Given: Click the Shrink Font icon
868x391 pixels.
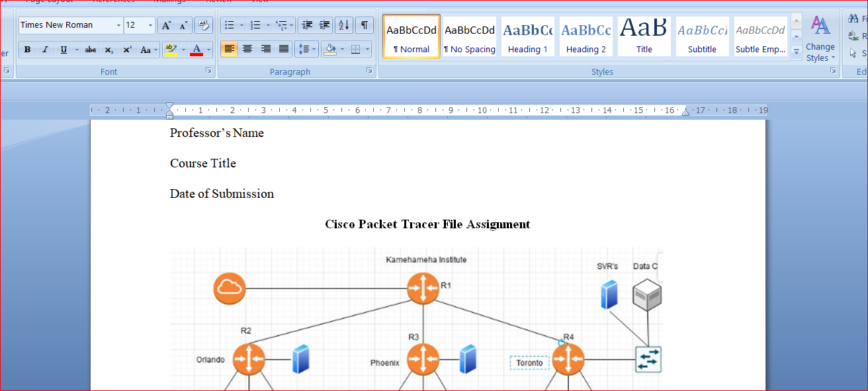Looking at the screenshot, I should (184, 25).
